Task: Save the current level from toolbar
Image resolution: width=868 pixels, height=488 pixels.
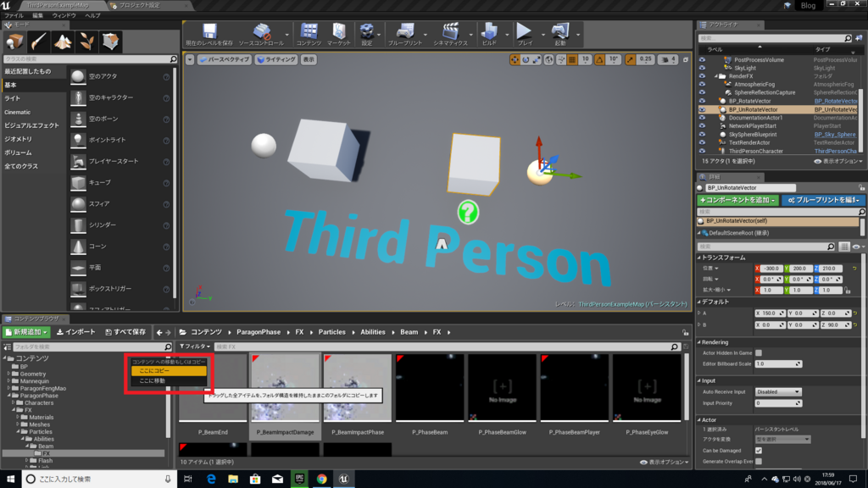Action: click(209, 35)
